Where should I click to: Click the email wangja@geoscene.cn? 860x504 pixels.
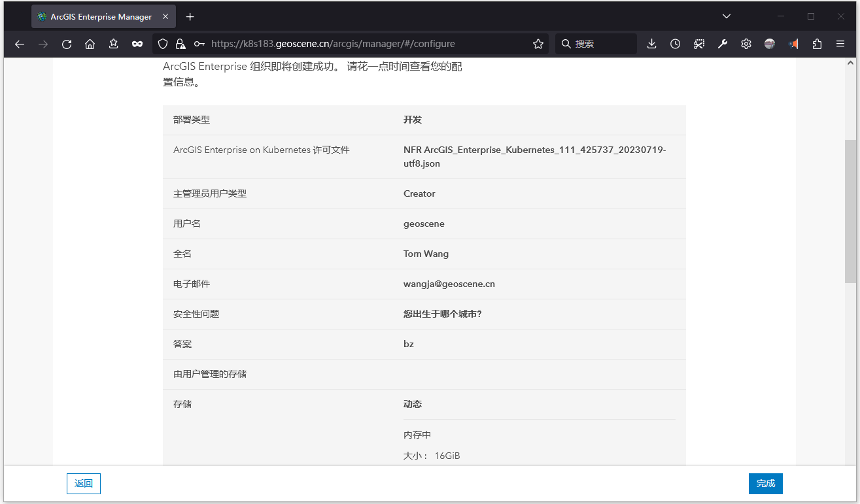click(x=449, y=284)
